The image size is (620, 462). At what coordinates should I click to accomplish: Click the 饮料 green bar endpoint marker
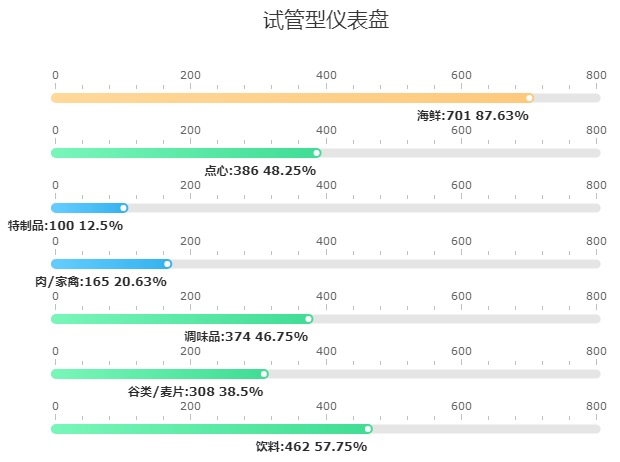click(368, 429)
